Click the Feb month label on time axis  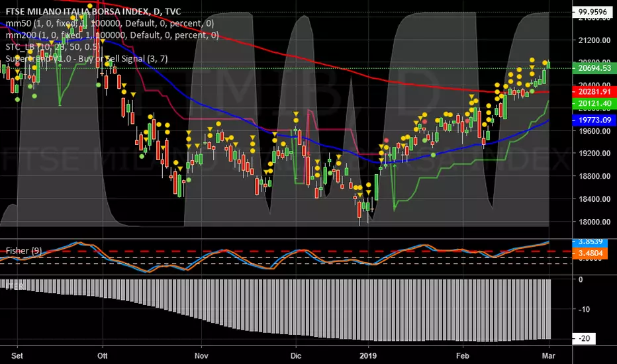tap(462, 356)
